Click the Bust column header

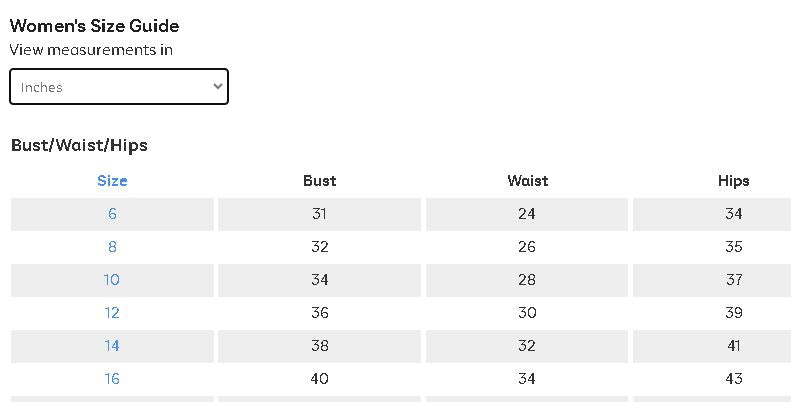(x=319, y=181)
